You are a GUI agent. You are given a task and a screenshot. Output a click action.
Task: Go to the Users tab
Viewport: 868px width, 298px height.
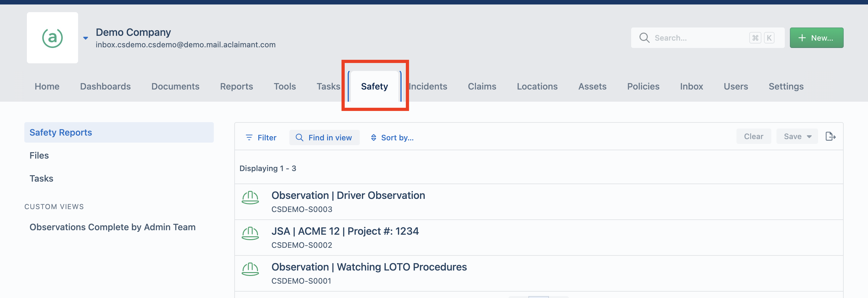(x=735, y=87)
